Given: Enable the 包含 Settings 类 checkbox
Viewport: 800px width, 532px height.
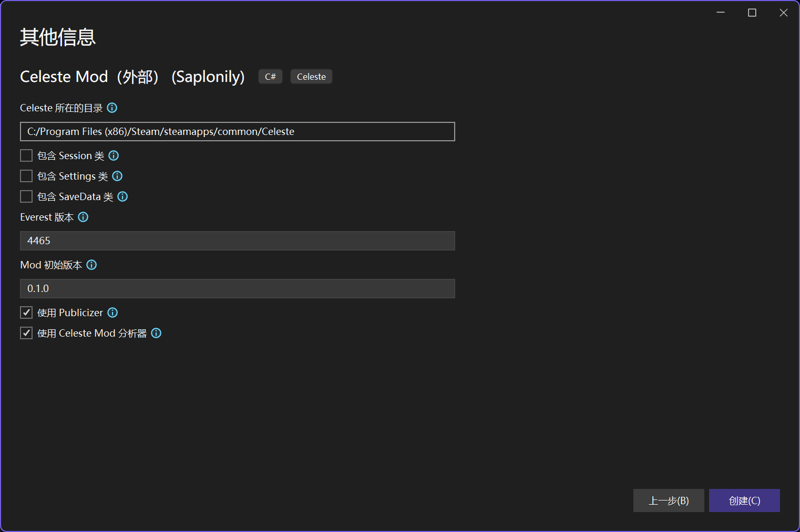Looking at the screenshot, I should point(26,176).
